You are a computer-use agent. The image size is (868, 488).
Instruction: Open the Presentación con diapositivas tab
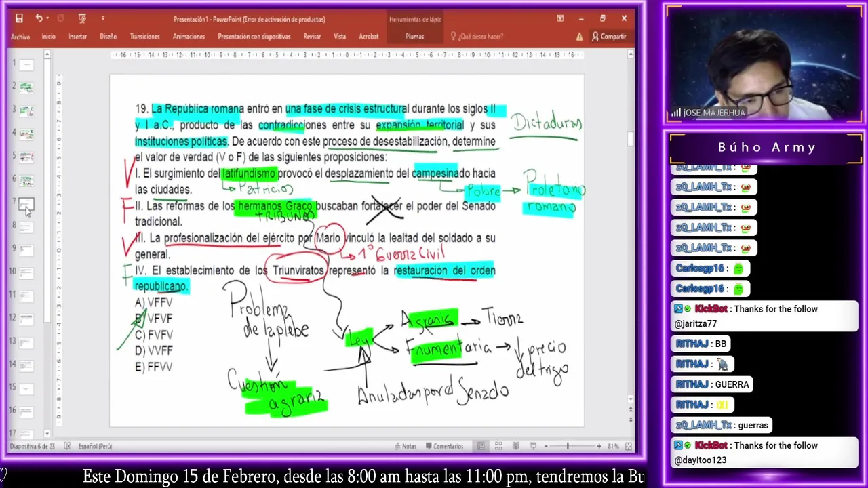(x=254, y=37)
